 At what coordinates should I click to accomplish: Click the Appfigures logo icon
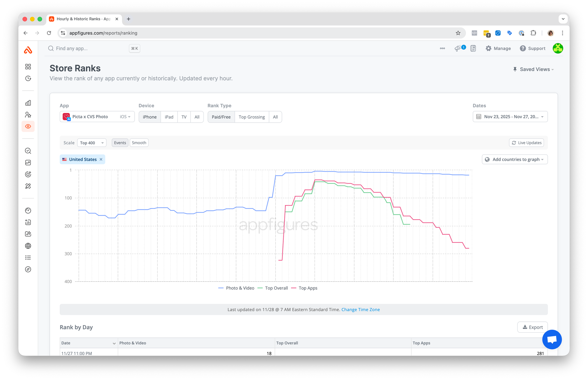click(x=28, y=50)
